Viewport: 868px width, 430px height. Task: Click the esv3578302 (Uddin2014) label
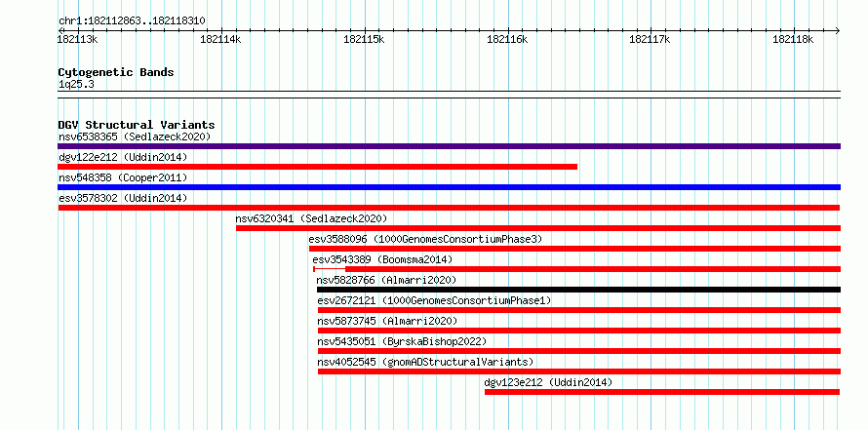tap(123, 198)
